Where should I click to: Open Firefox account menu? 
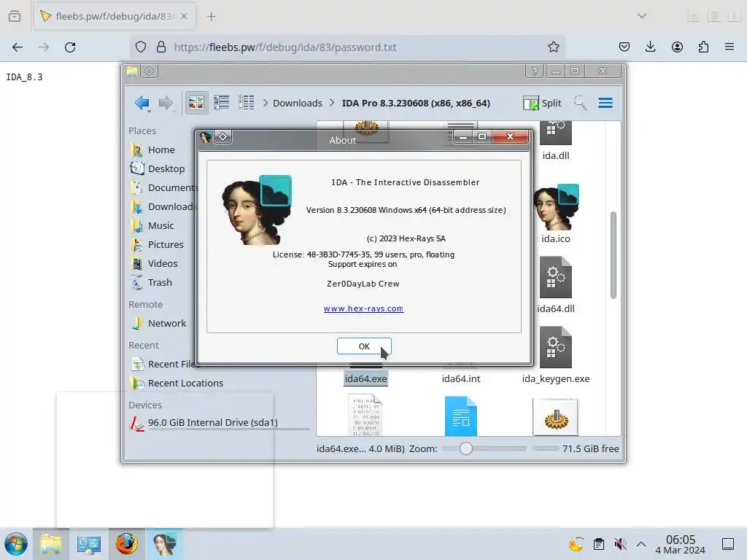pyautogui.click(x=677, y=47)
